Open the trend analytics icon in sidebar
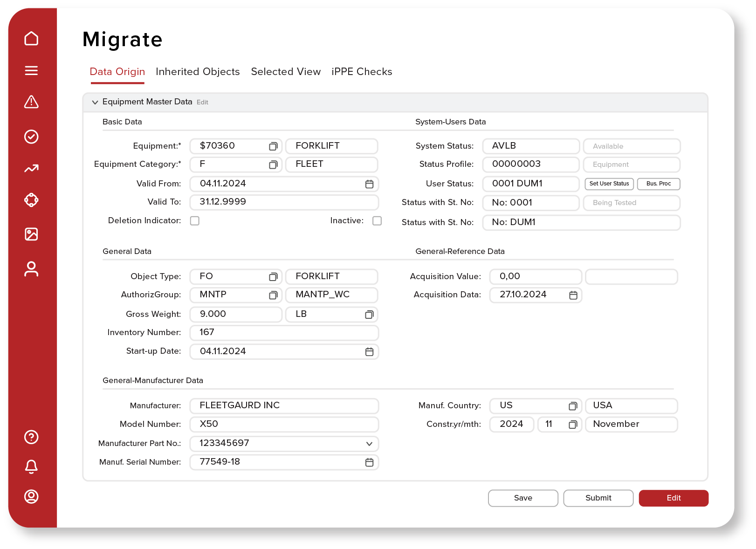Viewport: 756px width, 549px height. (31, 168)
